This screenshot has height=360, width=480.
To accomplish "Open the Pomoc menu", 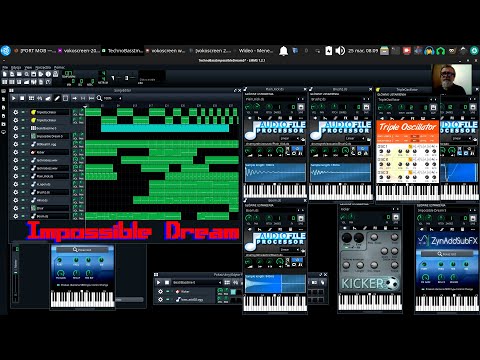I will (x=59, y=67).
